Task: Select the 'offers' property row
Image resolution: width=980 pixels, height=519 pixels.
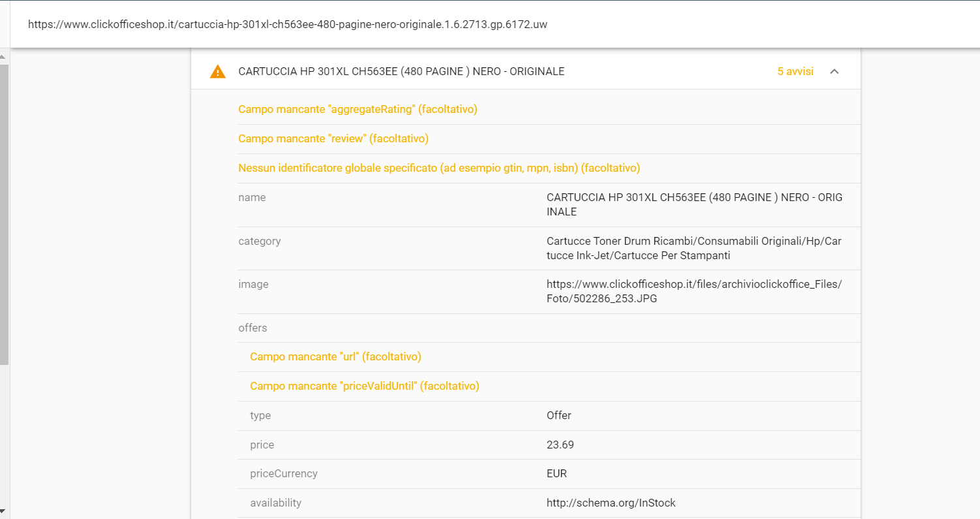Action: 549,328
